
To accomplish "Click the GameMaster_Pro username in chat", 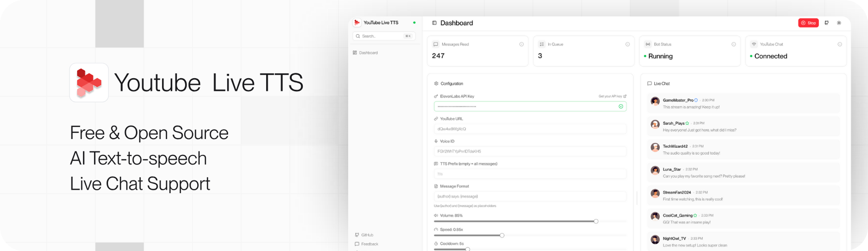I will [x=678, y=100].
